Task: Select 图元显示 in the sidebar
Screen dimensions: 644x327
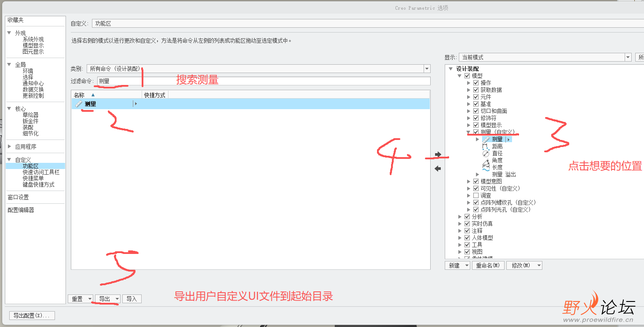Action: click(x=33, y=51)
